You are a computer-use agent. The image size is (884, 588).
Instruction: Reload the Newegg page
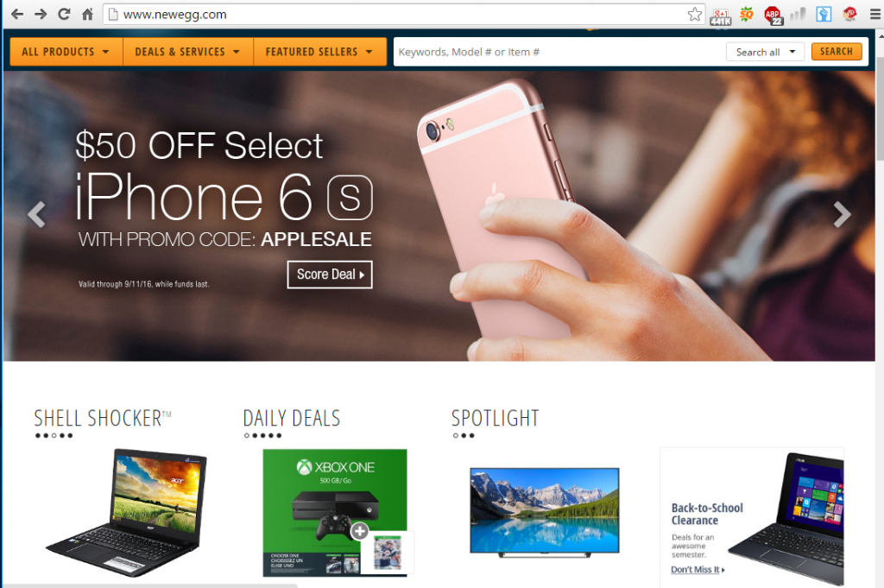(64, 14)
